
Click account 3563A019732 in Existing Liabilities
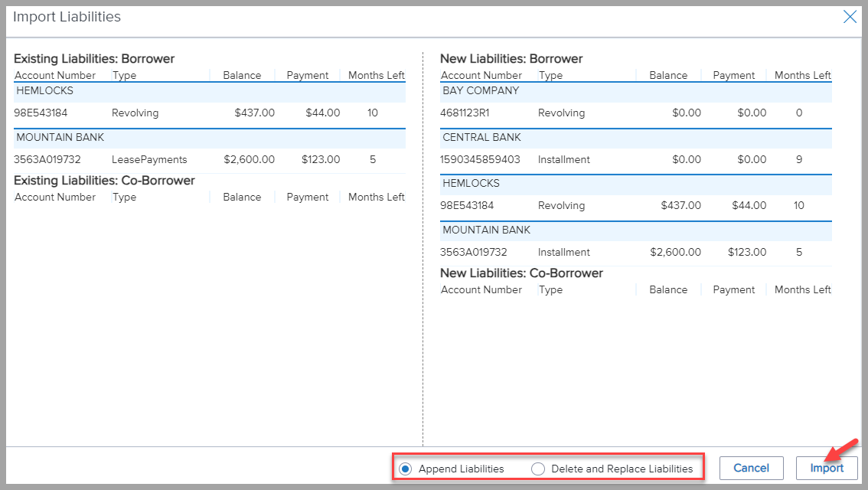pos(47,159)
